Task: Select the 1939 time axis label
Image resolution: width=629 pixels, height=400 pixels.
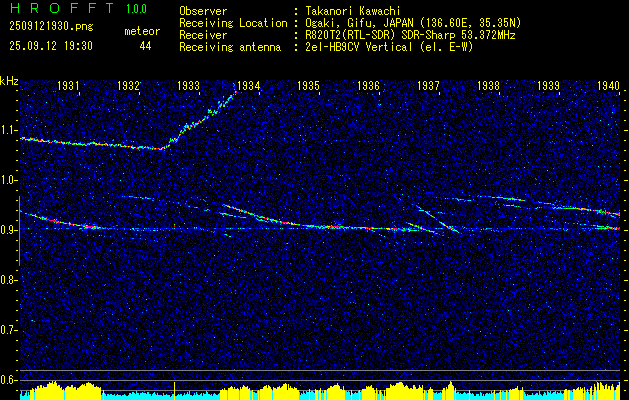Action: (x=548, y=85)
